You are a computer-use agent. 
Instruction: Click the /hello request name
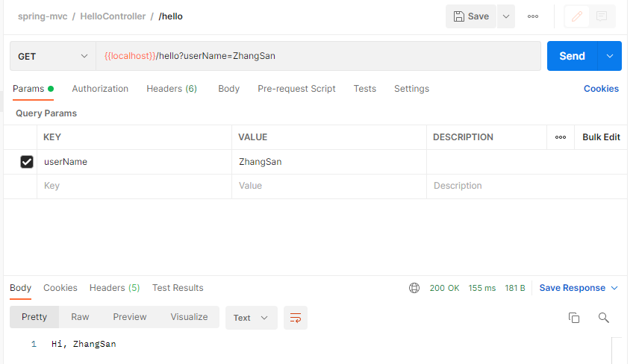coord(170,16)
